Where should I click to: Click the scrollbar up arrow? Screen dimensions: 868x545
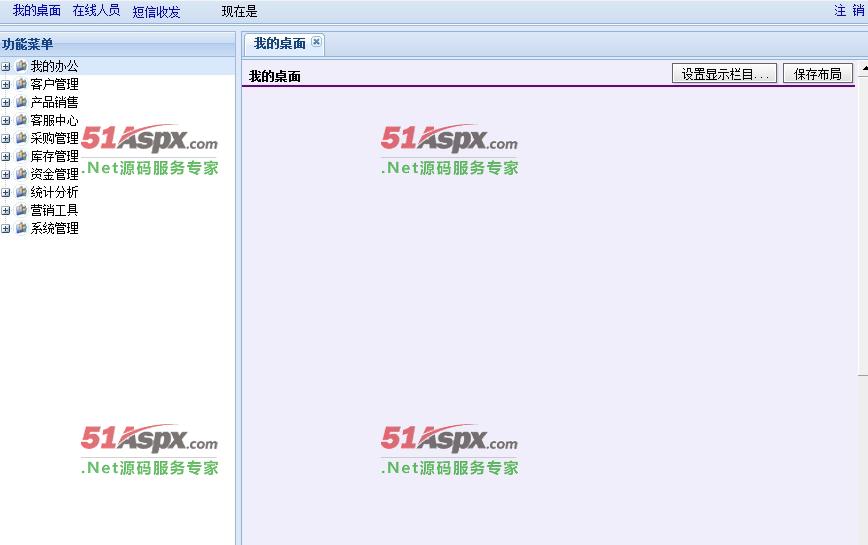pyautogui.click(x=864, y=68)
